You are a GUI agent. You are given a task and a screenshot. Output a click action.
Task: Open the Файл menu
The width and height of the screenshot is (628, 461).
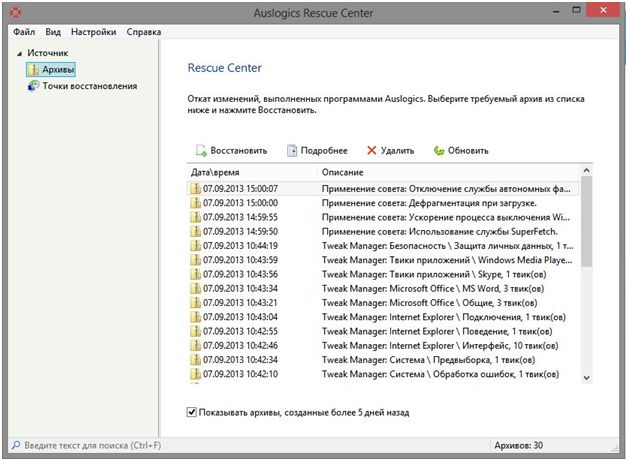point(24,32)
